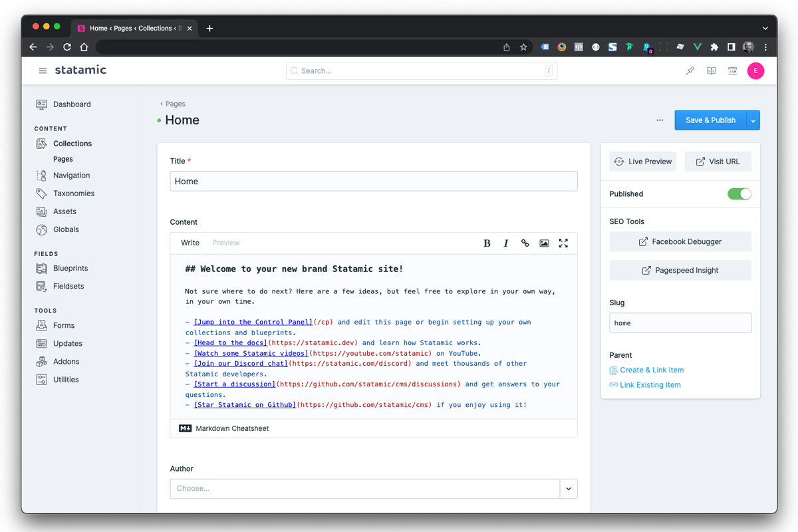Expand the Save & Publish dropdown arrow
Viewport: 798px width, 532px height.
pos(753,120)
